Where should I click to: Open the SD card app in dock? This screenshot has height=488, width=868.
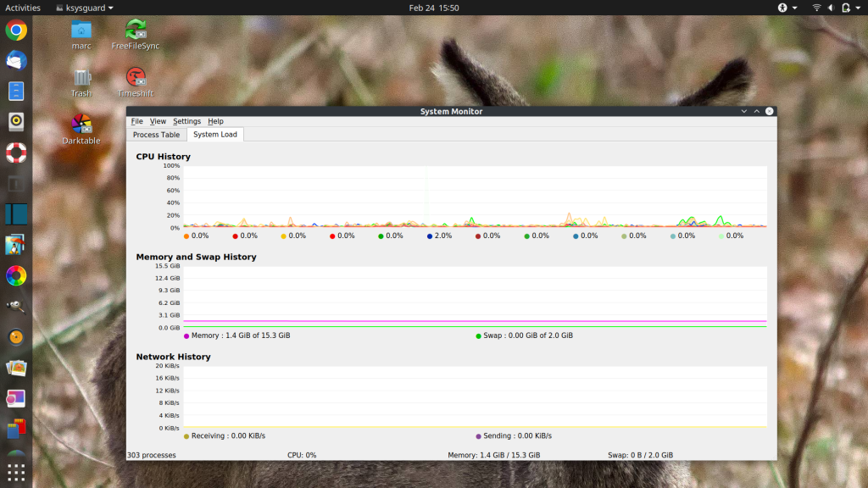pos(16,429)
